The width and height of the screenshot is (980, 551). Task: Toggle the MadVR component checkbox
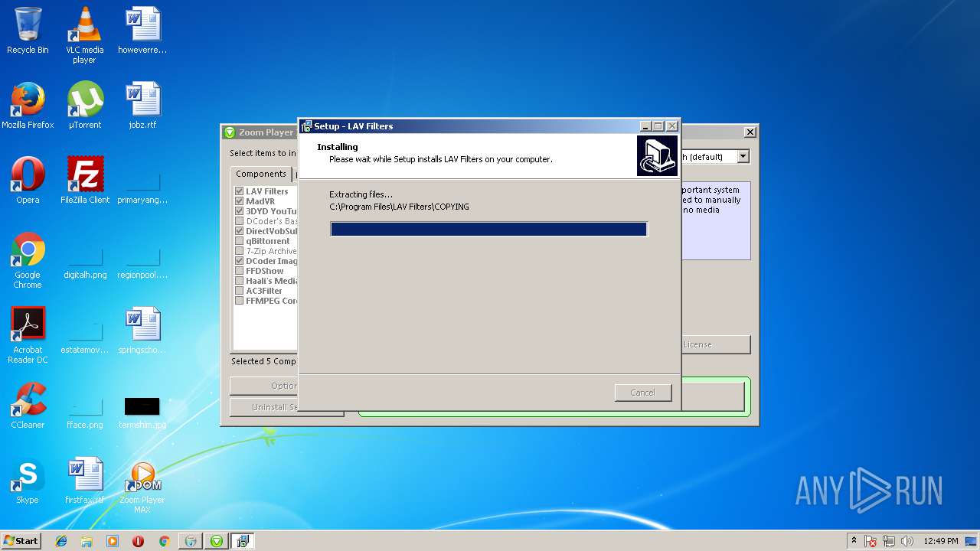[240, 201]
